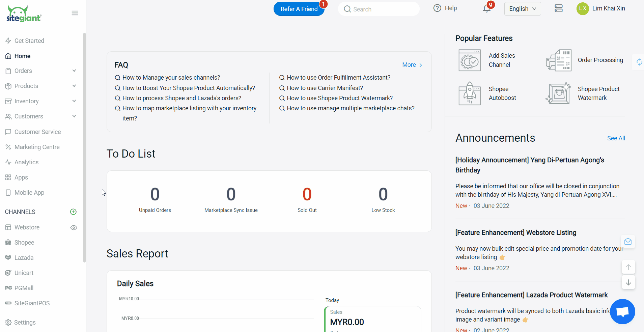Open the envelope message icon on right
Screen dimensions: 644x332
[x=628, y=242]
